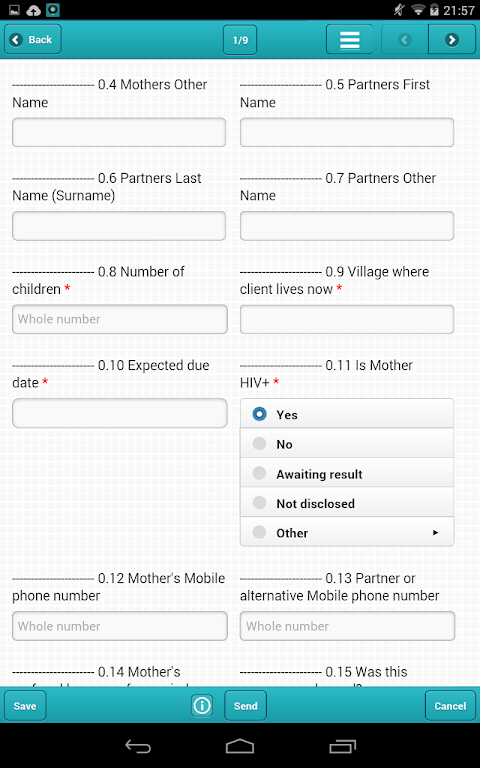Click the Cancel button
The height and width of the screenshot is (768, 480).
tap(450, 706)
